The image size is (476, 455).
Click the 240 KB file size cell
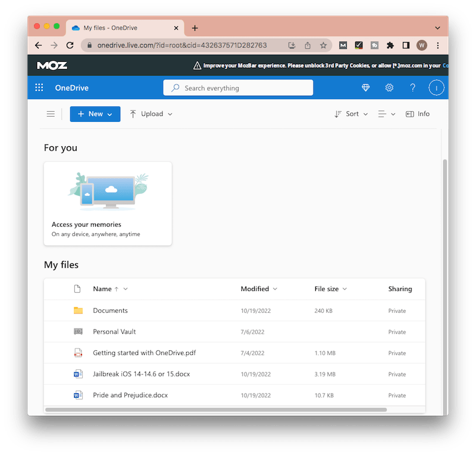click(x=323, y=310)
